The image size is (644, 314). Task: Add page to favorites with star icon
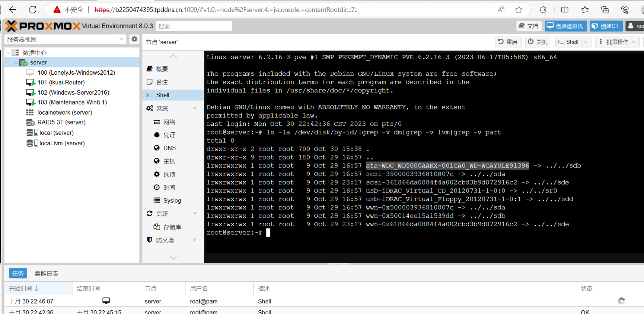(519, 10)
